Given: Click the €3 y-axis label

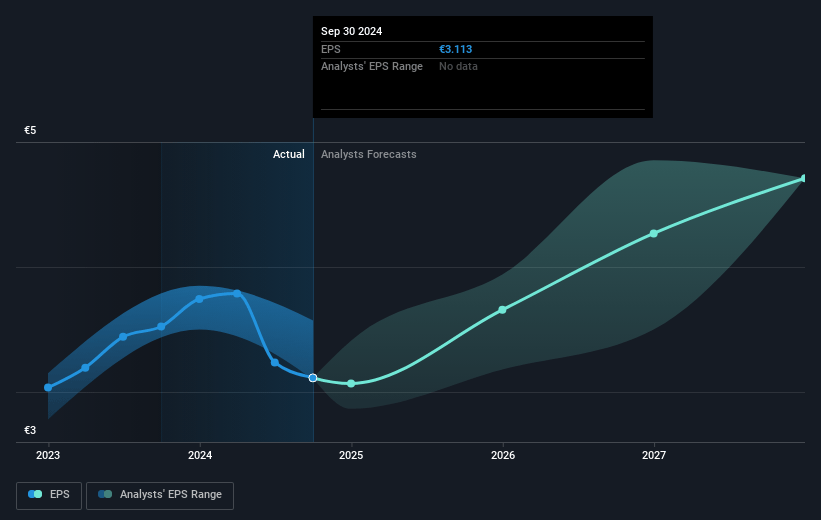Looking at the screenshot, I should click(30, 430).
